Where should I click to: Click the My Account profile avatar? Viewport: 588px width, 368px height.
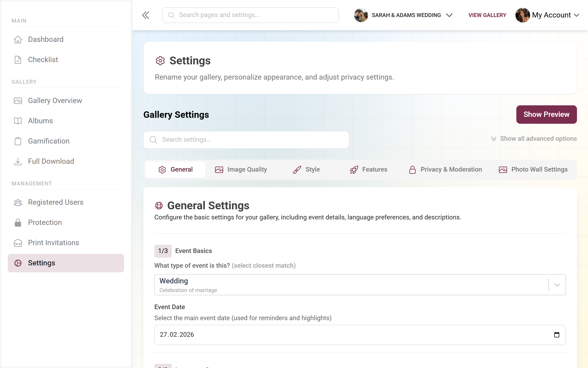click(x=522, y=15)
